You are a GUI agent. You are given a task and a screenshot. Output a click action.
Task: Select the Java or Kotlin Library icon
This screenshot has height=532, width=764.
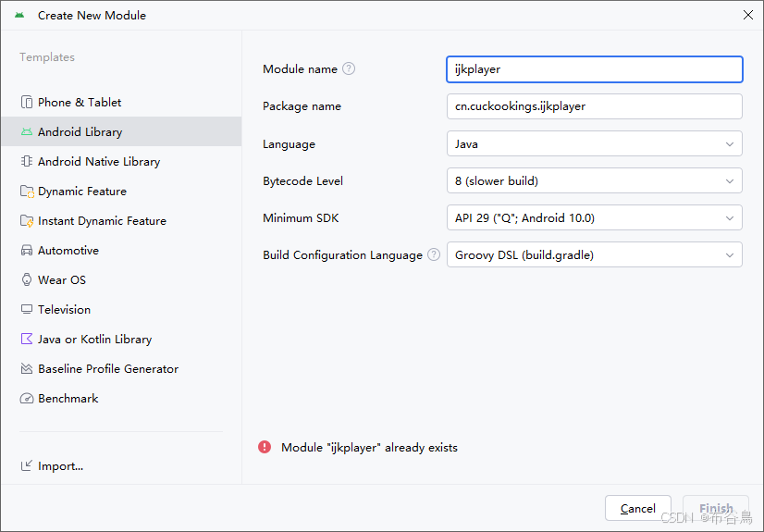coord(27,339)
